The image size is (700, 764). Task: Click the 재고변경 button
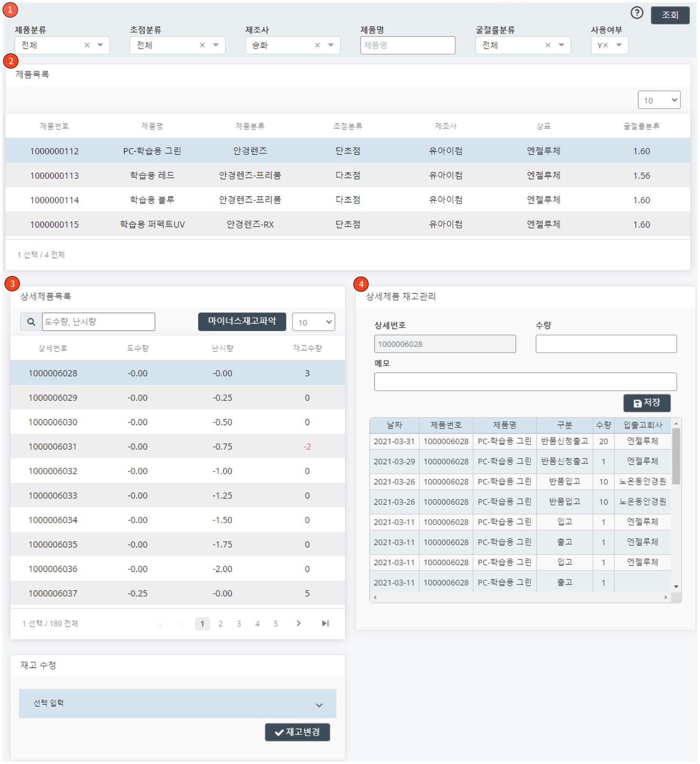(x=297, y=732)
